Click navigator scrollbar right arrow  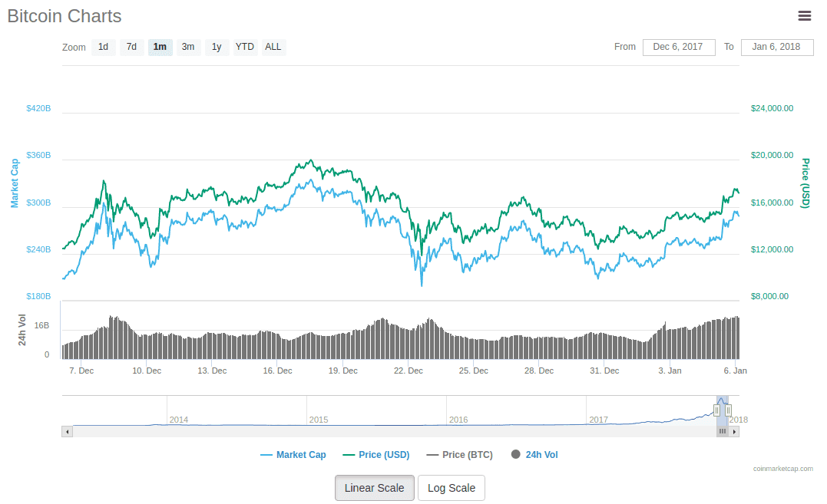click(x=735, y=432)
